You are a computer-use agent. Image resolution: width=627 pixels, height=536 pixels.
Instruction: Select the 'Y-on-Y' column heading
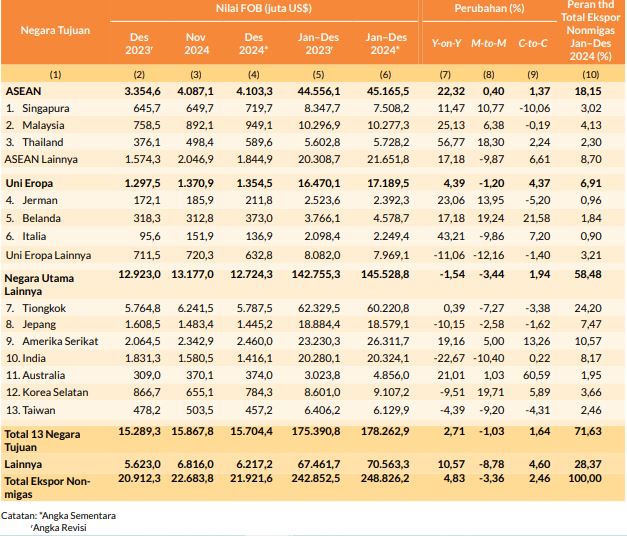click(445, 45)
